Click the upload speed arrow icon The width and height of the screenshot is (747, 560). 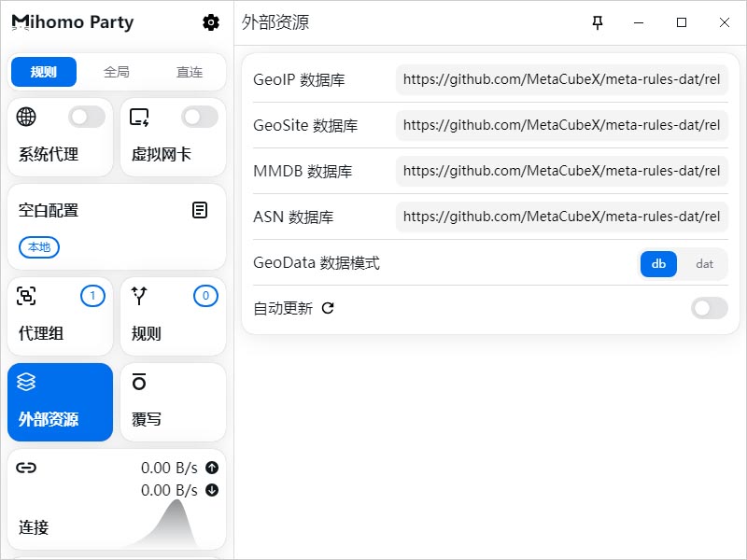212,468
